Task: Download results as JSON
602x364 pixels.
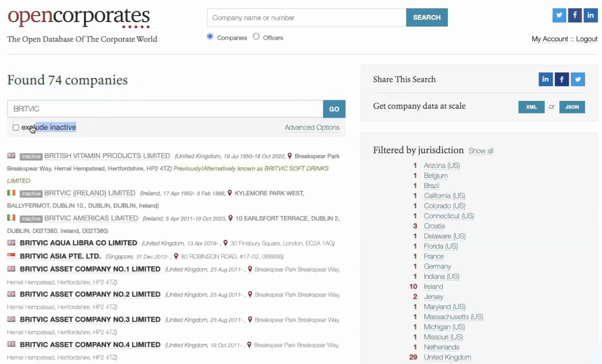Action: pos(572,107)
